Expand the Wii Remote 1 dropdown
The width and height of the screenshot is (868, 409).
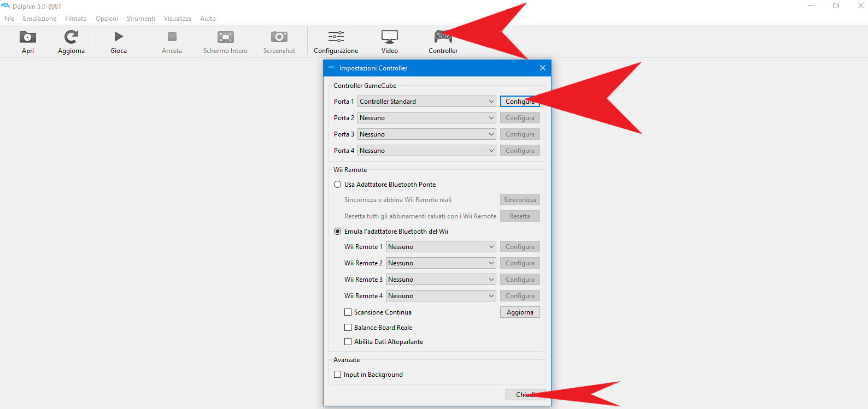tap(441, 247)
